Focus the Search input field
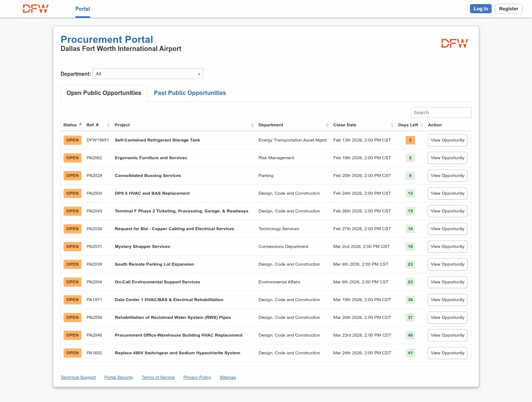 tap(441, 113)
